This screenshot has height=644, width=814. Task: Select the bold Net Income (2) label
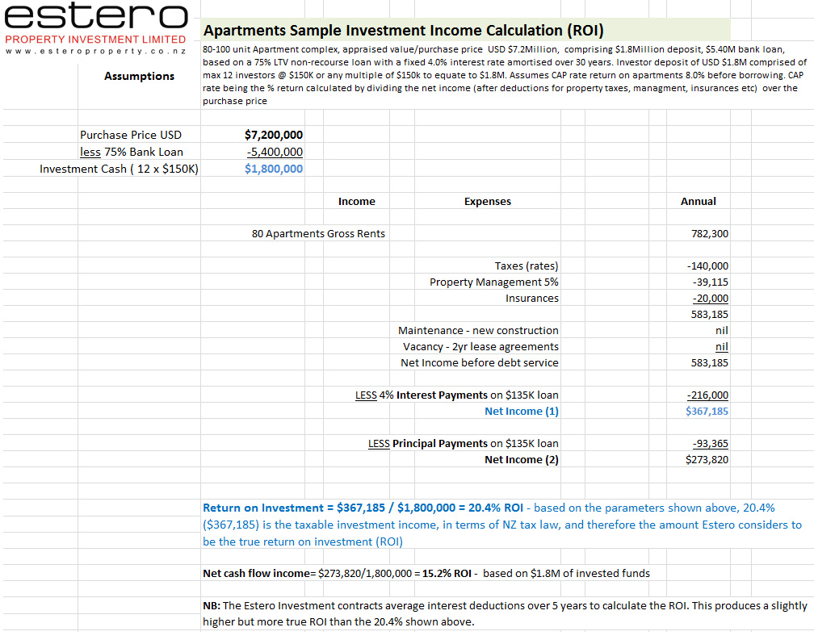pyautogui.click(x=522, y=459)
